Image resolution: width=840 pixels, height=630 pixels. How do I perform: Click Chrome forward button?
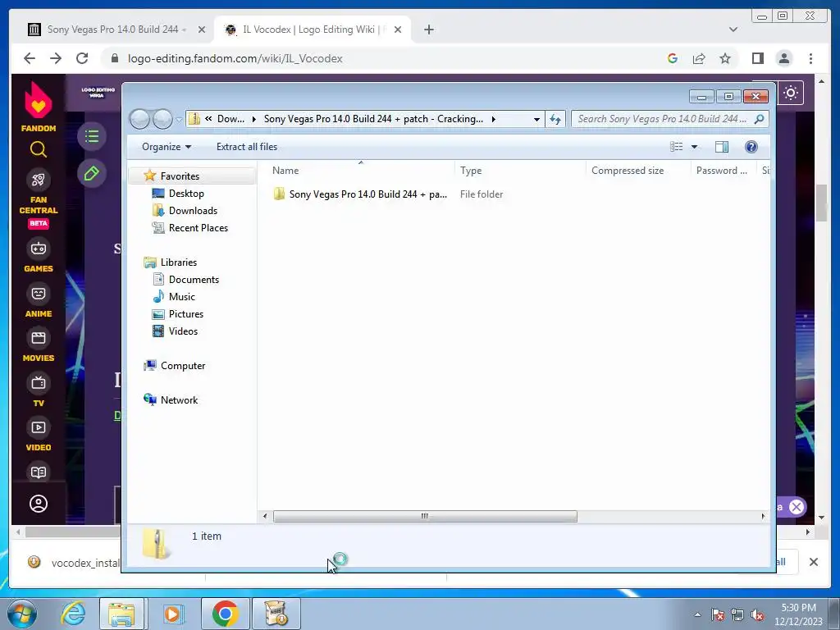point(56,58)
